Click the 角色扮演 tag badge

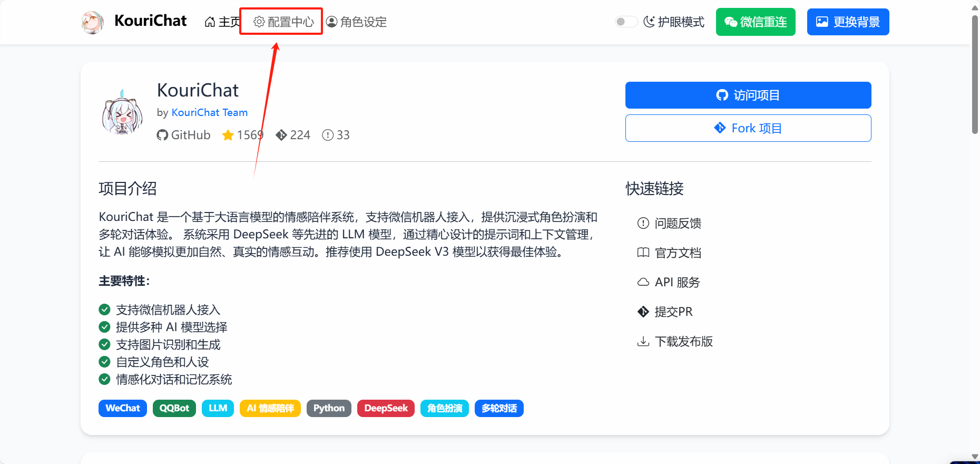coord(445,409)
